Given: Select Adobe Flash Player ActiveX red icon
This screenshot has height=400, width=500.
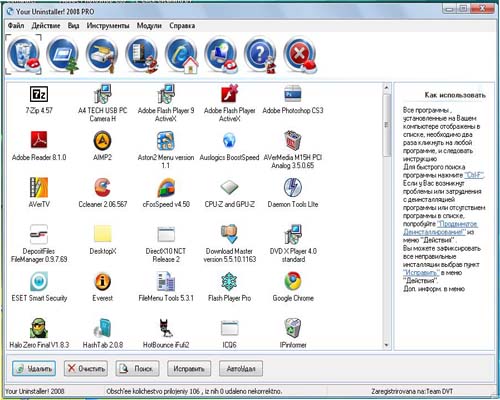Looking at the screenshot, I should (229, 94).
